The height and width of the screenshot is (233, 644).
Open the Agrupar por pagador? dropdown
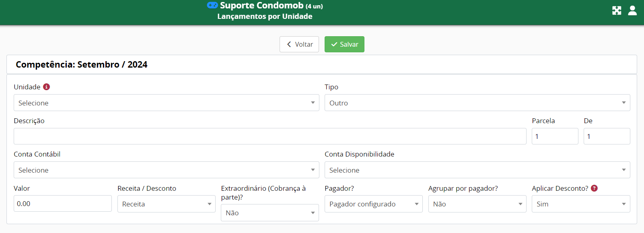pos(477,204)
